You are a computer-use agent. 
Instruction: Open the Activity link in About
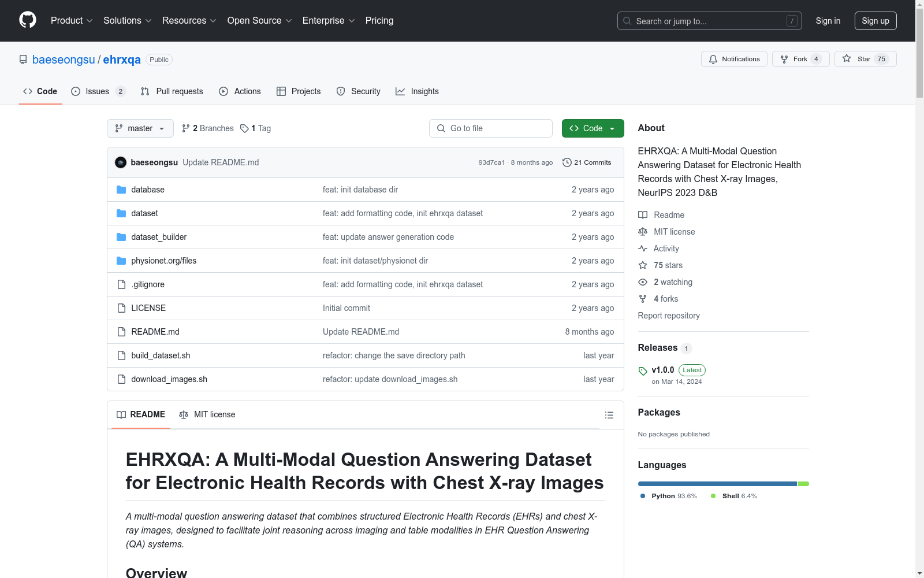pos(659,249)
